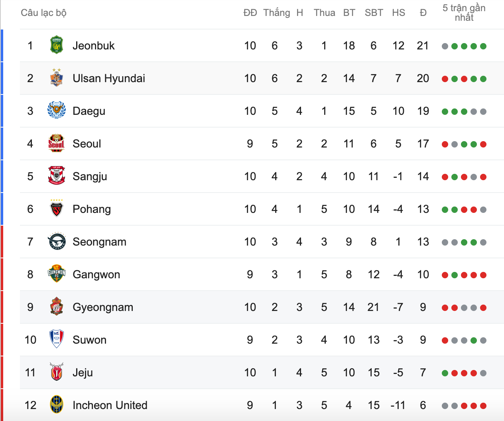The height and width of the screenshot is (421, 504).
Task: Open the Jeonbuk team name link
Action: tap(94, 46)
